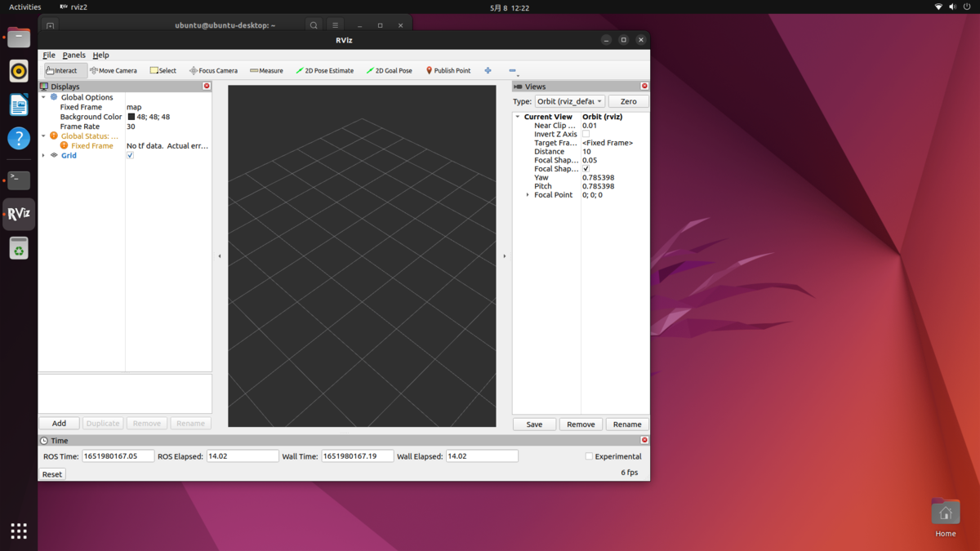
Task: Select the 2D Pose Estimate tool
Action: click(324, 70)
